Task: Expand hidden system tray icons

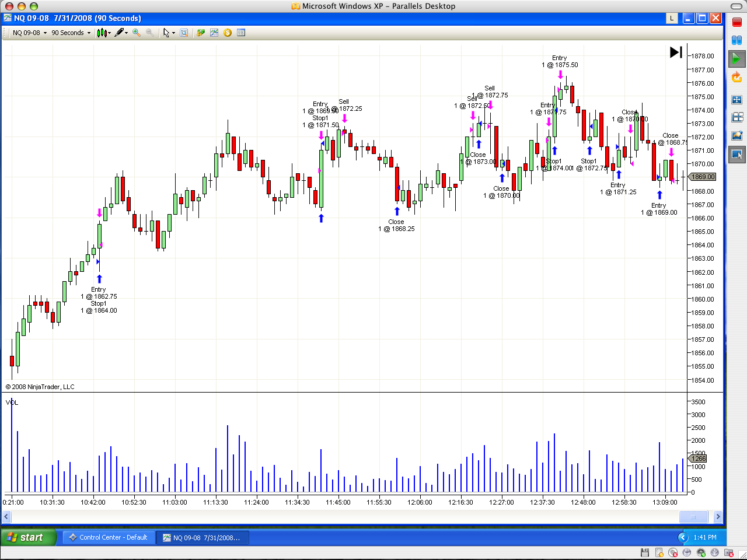Action: (x=683, y=537)
